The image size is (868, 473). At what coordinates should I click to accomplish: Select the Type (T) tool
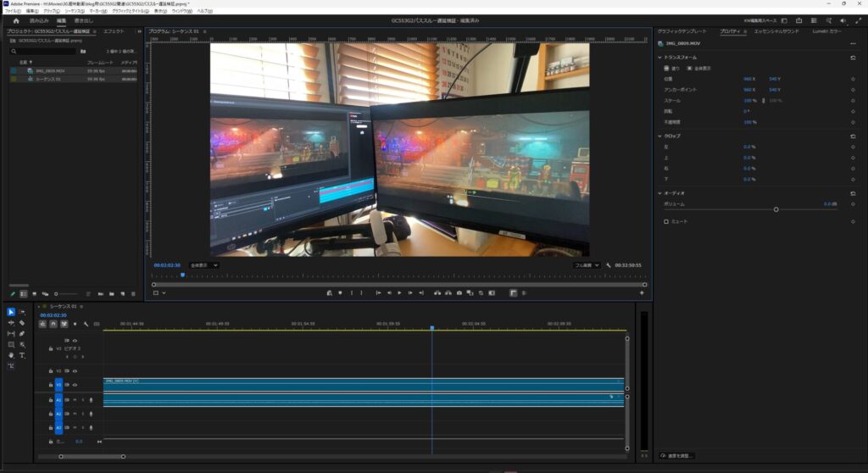point(22,355)
